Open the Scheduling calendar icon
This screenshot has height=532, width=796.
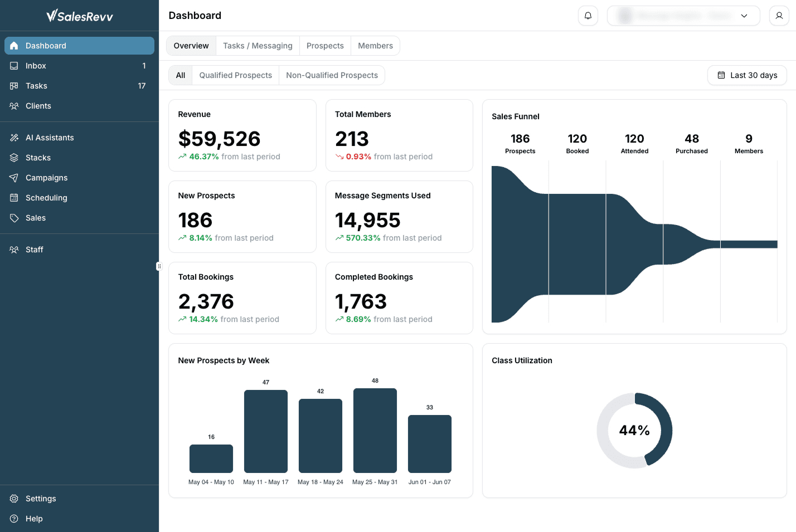click(x=14, y=198)
